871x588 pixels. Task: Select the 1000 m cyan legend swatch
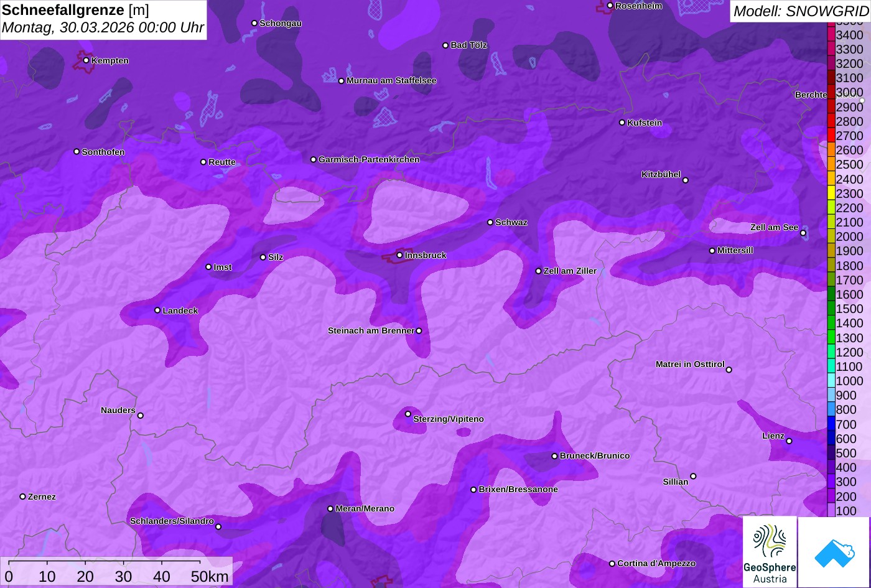coord(831,381)
